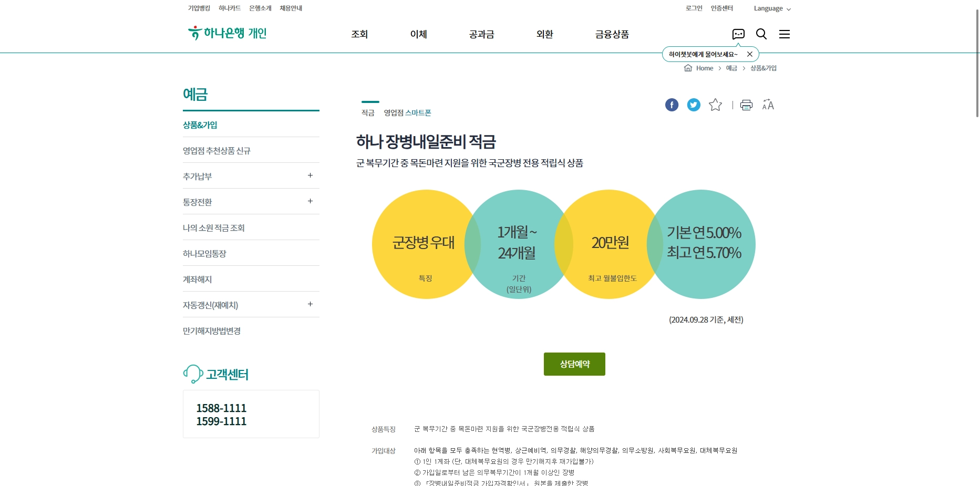Image resolution: width=980 pixels, height=486 pixels.
Task: Open the 이체 top menu
Action: pyautogui.click(x=418, y=34)
